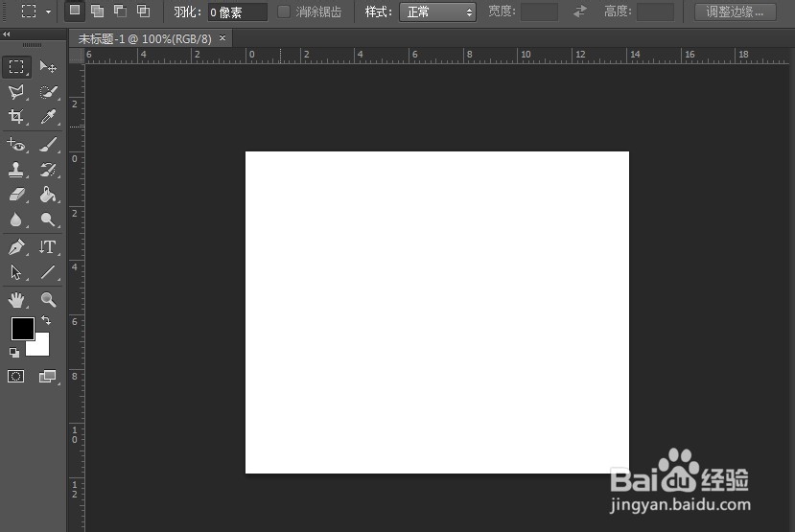Select the Direct Selection arrow tool
795x532 pixels.
coord(16,272)
